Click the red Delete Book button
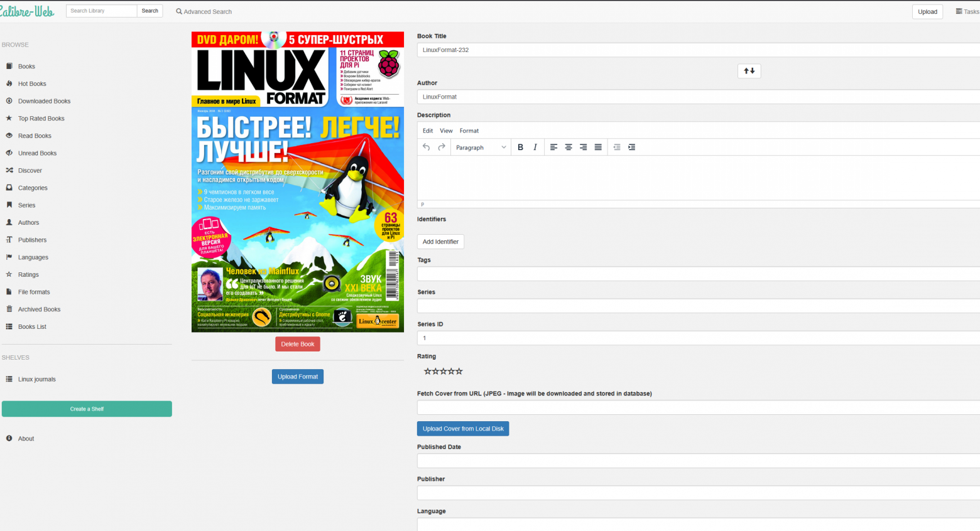Screen dimensions: 980x531 [298, 344]
